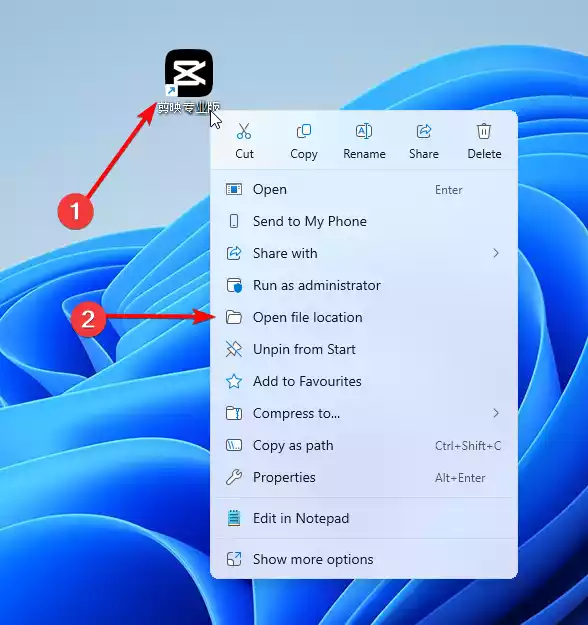Click the share icon beside Share with
Screen dimensions: 588x625
click(x=234, y=253)
